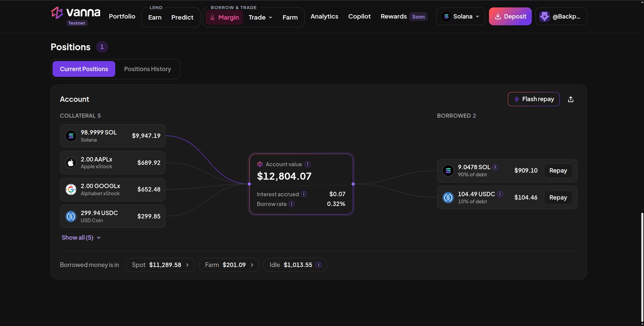The width and height of the screenshot is (644, 326).
Task: Click the 98.9999 SOL collateral row
Action: point(113,136)
